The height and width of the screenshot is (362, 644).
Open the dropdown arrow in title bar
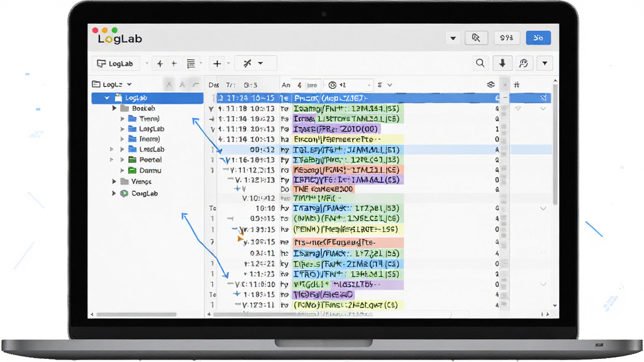tap(453, 38)
